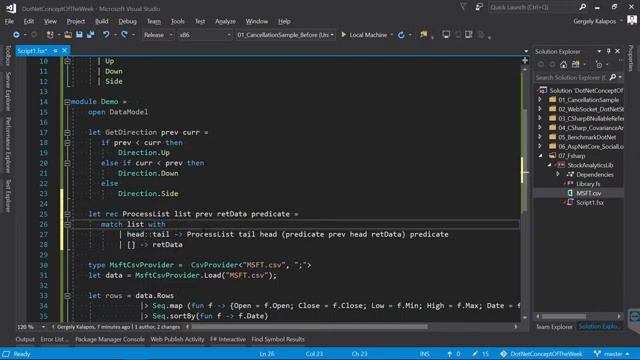Image resolution: width=640 pixels, height=360 pixels.
Task: Click the Solution Explorer search magnifier
Action: click(613, 77)
